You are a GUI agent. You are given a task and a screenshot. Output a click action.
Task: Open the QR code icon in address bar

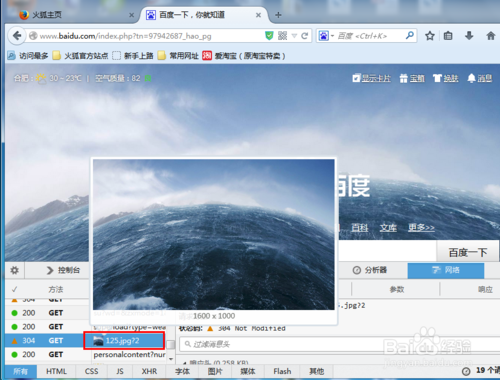tap(282, 36)
